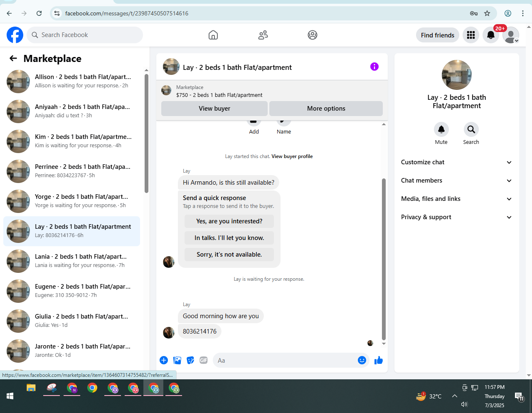Send quick reply Yes, are you interested?
Image resolution: width=532 pixels, height=413 pixels.
pos(229,221)
